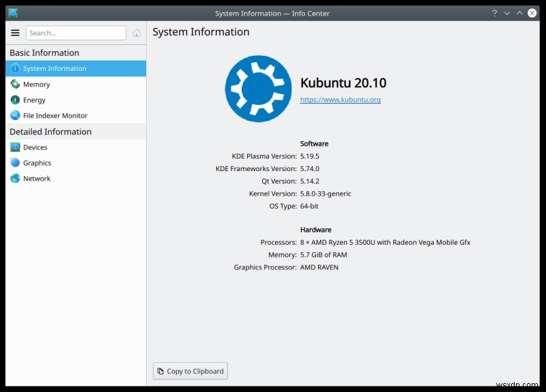Click the Graphics Processor label
Image resolution: width=546 pixels, height=392 pixels.
265,267
